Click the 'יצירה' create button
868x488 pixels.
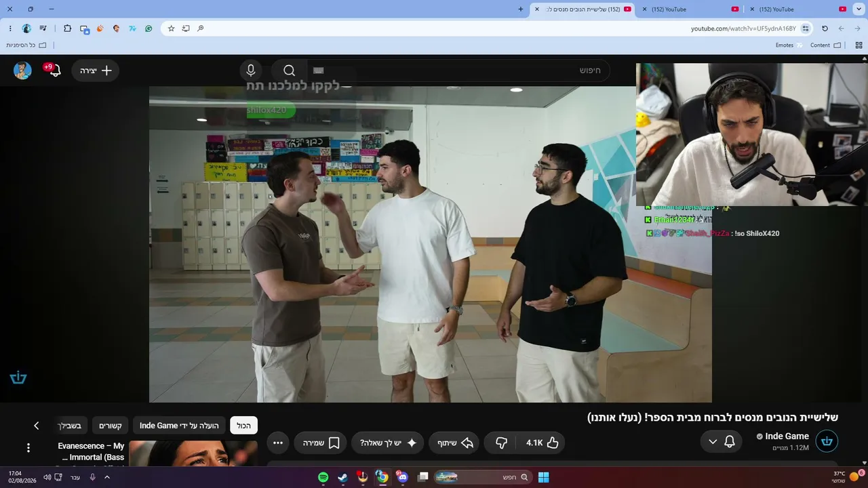coord(95,70)
